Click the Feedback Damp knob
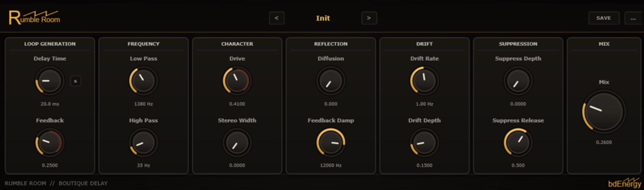 [x=331, y=142]
